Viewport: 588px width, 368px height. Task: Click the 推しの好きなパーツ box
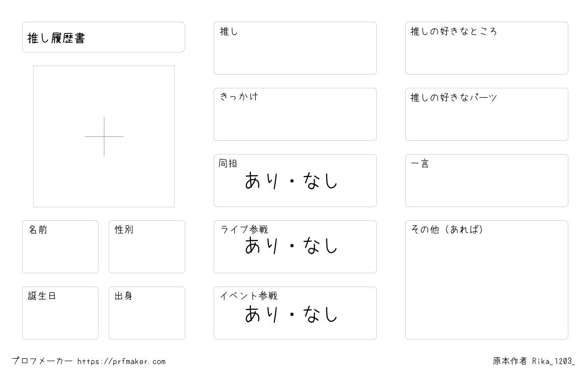point(487,114)
